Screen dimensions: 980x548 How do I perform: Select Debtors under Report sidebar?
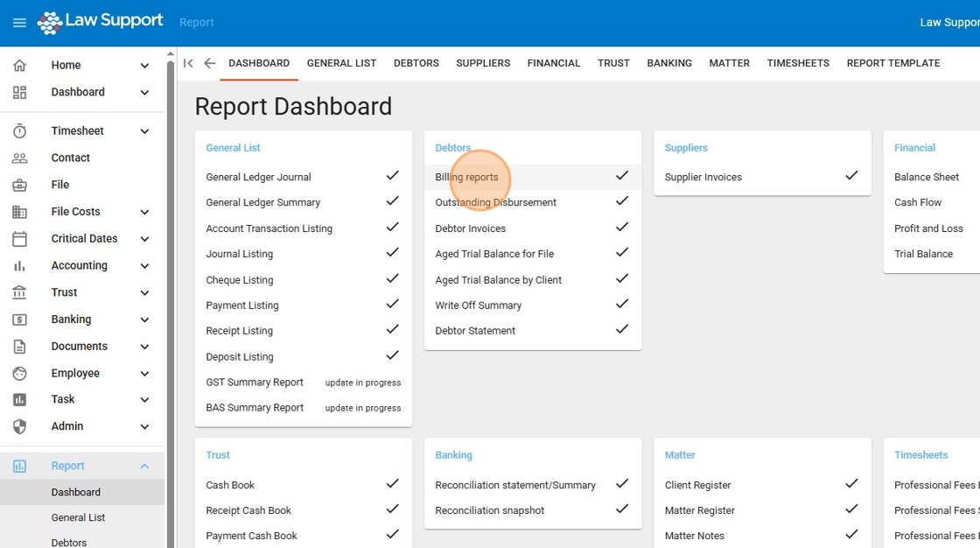click(x=69, y=543)
